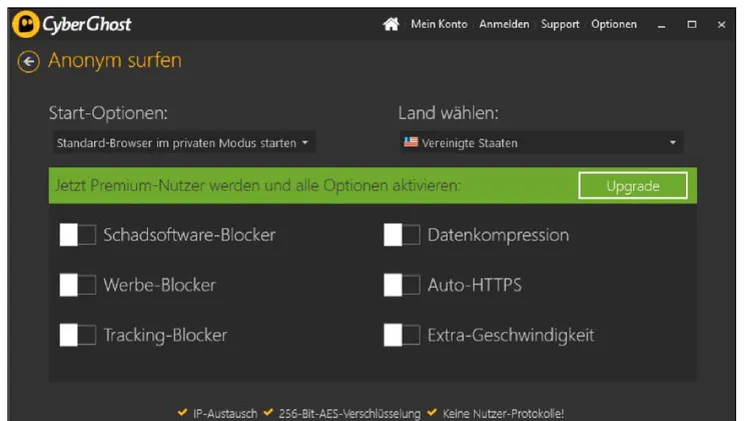Screen dimensions: 750x421
Task: Open the Mein Konto menu
Action: click(439, 24)
